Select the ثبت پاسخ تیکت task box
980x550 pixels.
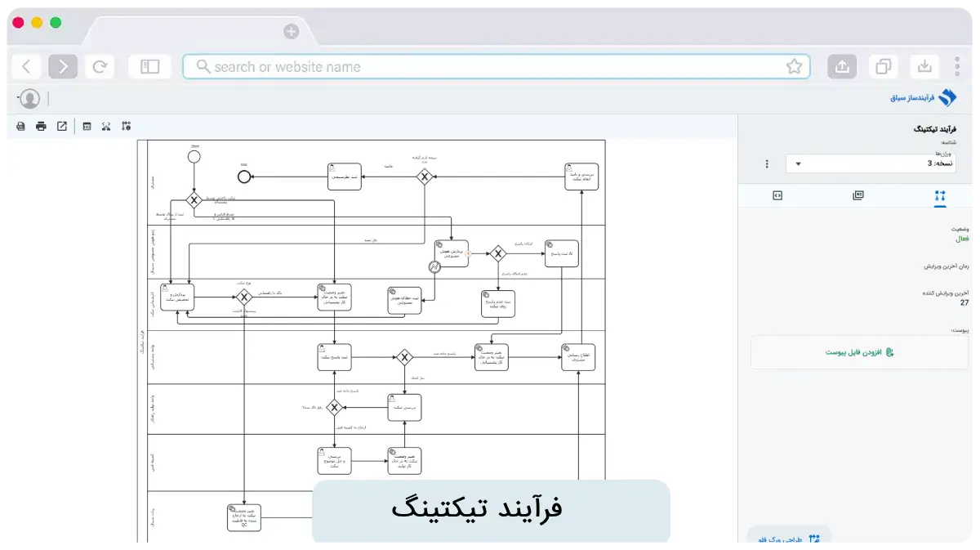(x=335, y=357)
